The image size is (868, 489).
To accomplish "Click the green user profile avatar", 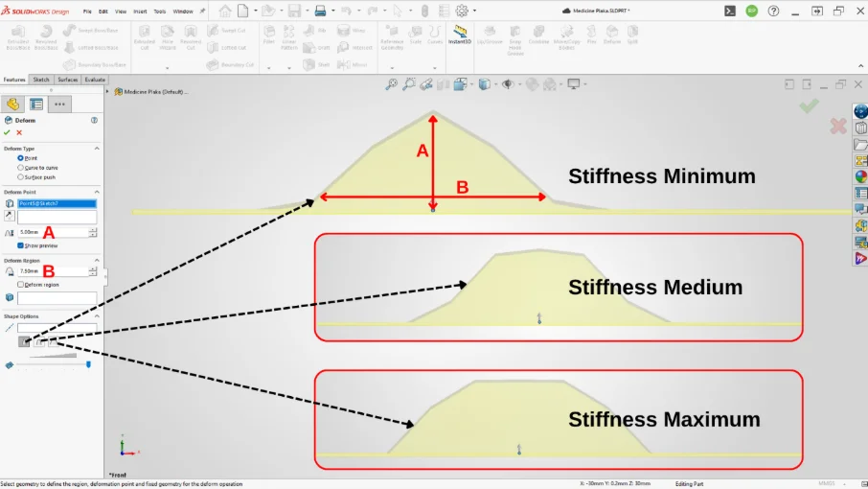I will click(752, 11).
